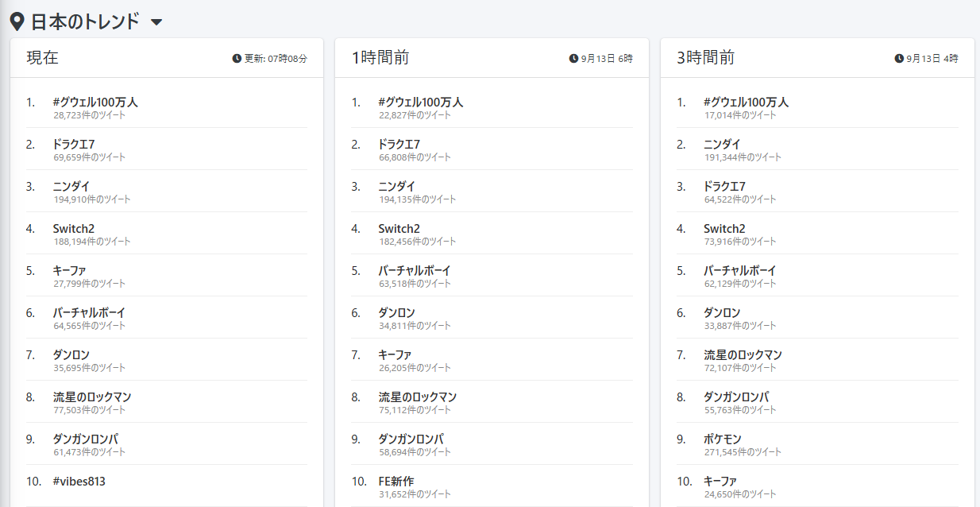Image resolution: width=980 pixels, height=507 pixels.
Task: Open #グウェル100万人 in the 現在 column
Action: [x=95, y=103]
